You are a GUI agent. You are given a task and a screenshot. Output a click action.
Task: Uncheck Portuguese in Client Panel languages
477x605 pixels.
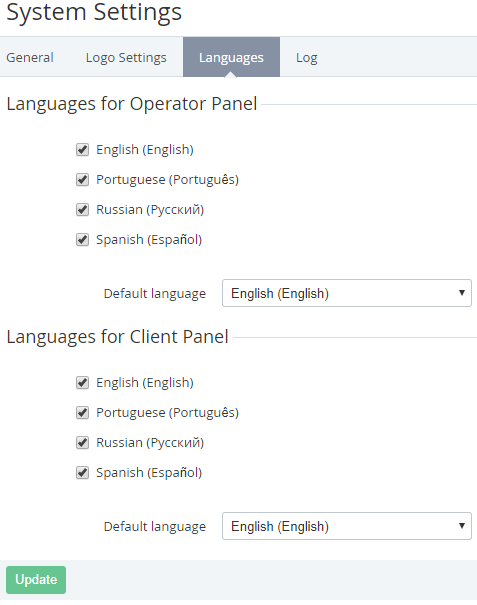(x=82, y=413)
